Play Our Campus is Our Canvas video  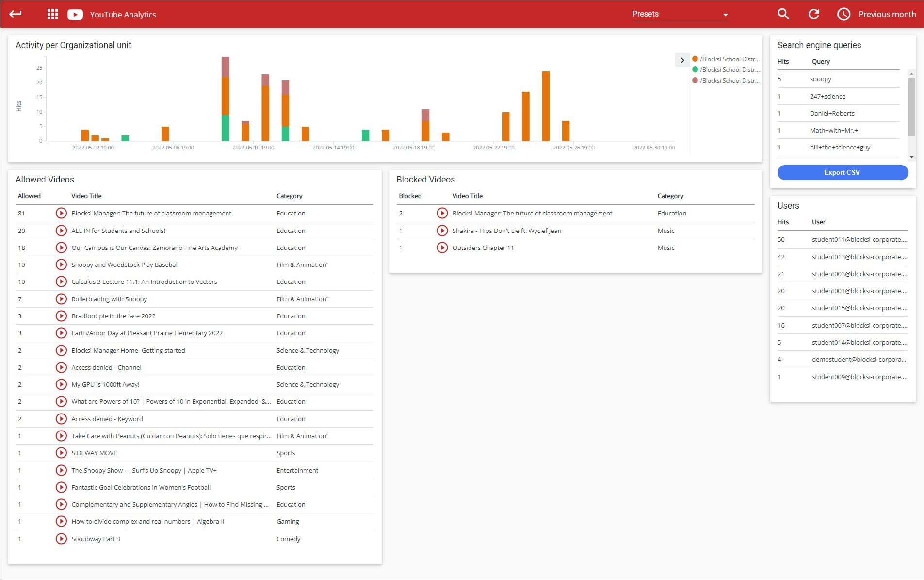tap(61, 248)
